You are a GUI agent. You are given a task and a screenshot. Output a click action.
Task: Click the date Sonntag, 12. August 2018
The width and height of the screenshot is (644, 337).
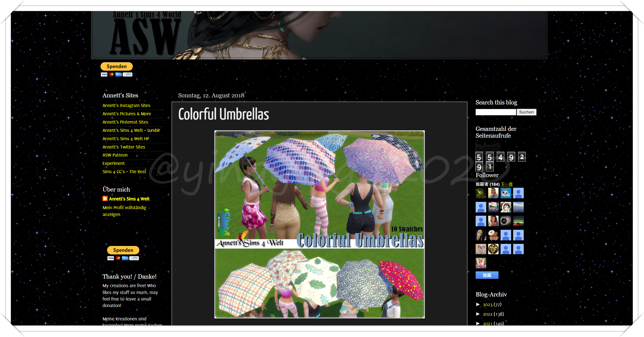pos(211,95)
